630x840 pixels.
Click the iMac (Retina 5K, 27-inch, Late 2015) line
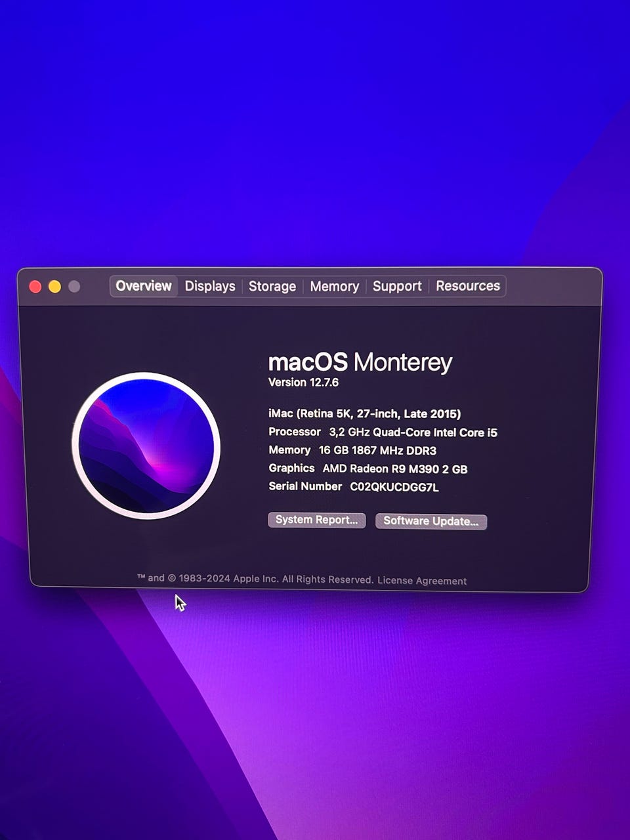point(365,413)
